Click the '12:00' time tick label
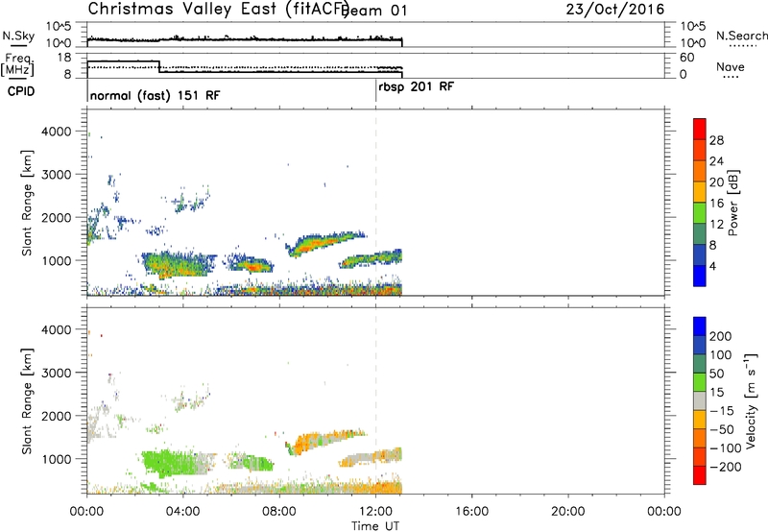768x532 pixels. (375, 512)
